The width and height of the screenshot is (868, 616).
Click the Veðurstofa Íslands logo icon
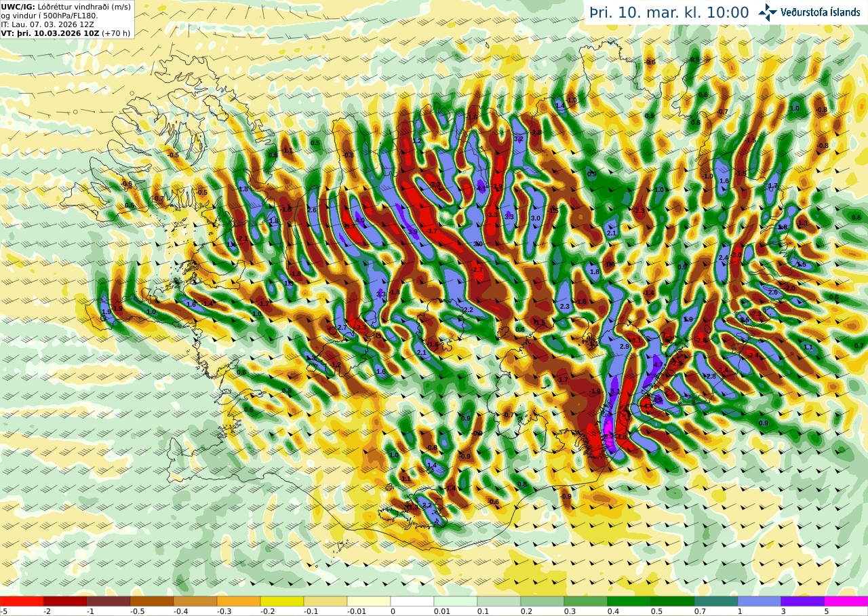click(768, 12)
